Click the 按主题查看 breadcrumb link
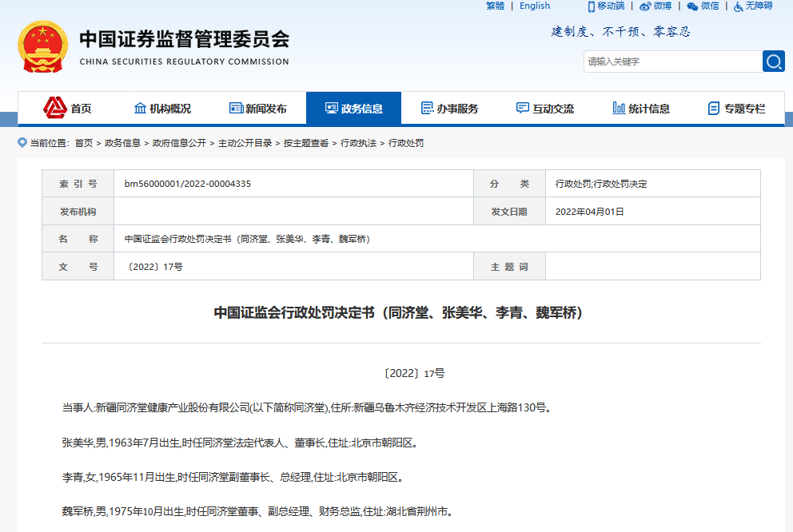 [306, 144]
